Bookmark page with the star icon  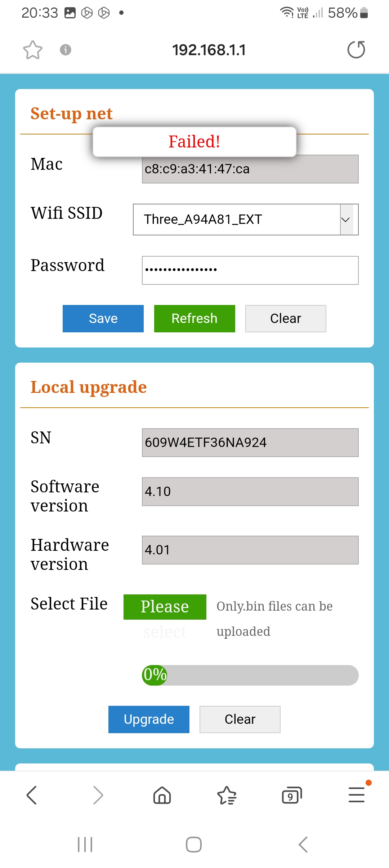coord(33,50)
